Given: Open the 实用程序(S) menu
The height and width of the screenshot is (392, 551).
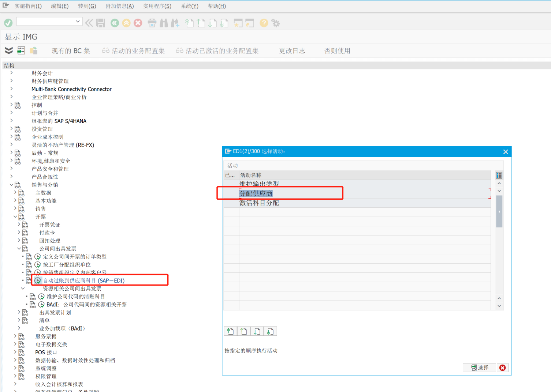Looking at the screenshot, I should 157,6.
